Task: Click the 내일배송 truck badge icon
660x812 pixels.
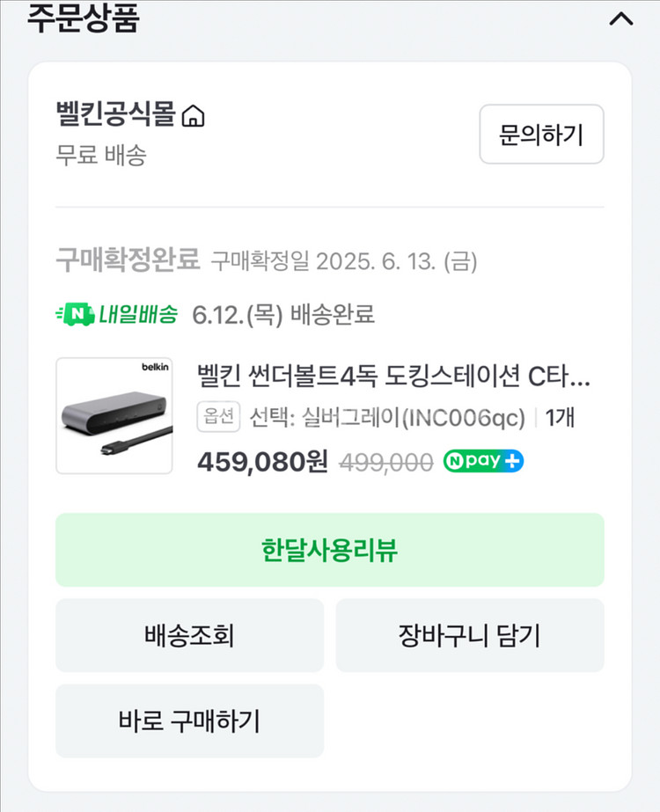Action: pos(74,314)
